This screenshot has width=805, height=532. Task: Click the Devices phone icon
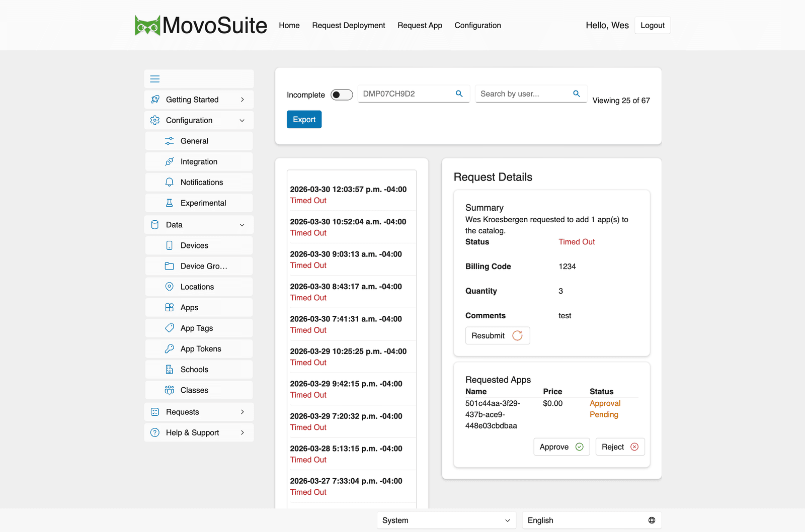tap(170, 245)
